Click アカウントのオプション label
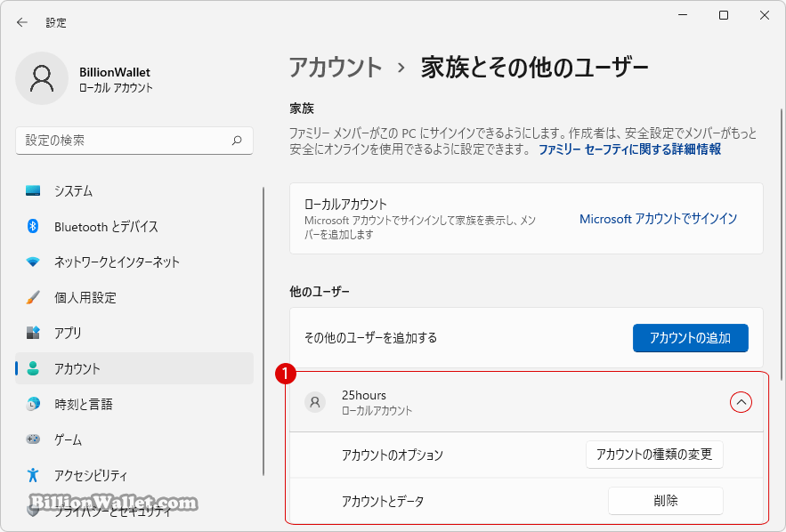This screenshot has width=786, height=532. 393,455
